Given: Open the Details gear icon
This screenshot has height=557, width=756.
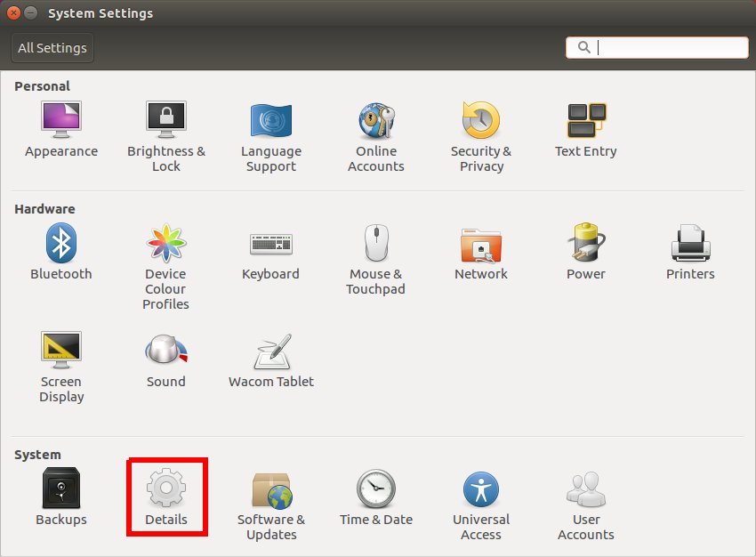Looking at the screenshot, I should click(166, 488).
